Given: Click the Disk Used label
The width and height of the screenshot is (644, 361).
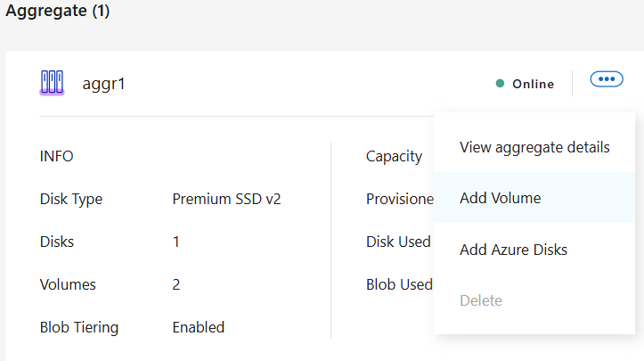Looking at the screenshot, I should (x=398, y=242).
